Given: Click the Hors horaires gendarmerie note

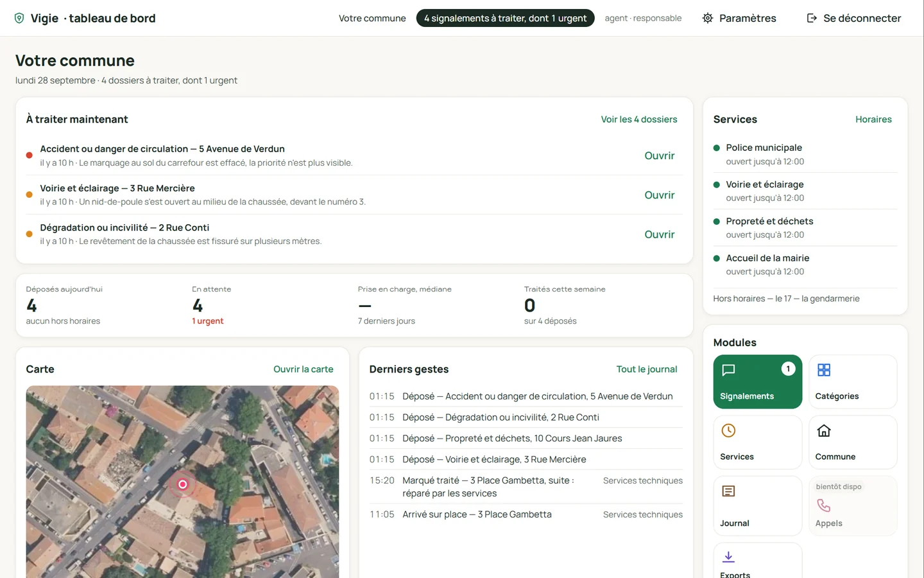Looking at the screenshot, I should (x=786, y=299).
